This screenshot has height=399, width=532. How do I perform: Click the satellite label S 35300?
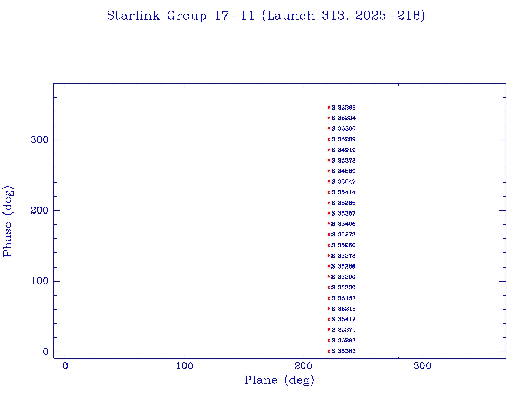pyautogui.click(x=344, y=277)
